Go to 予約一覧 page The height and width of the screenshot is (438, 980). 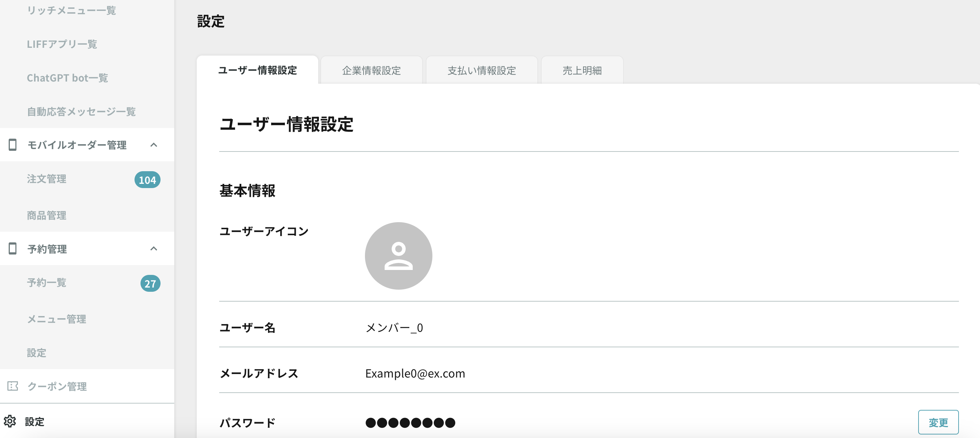46,282
